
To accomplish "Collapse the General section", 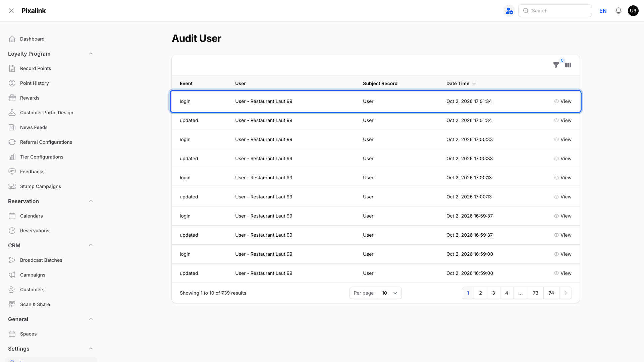I will tap(91, 319).
